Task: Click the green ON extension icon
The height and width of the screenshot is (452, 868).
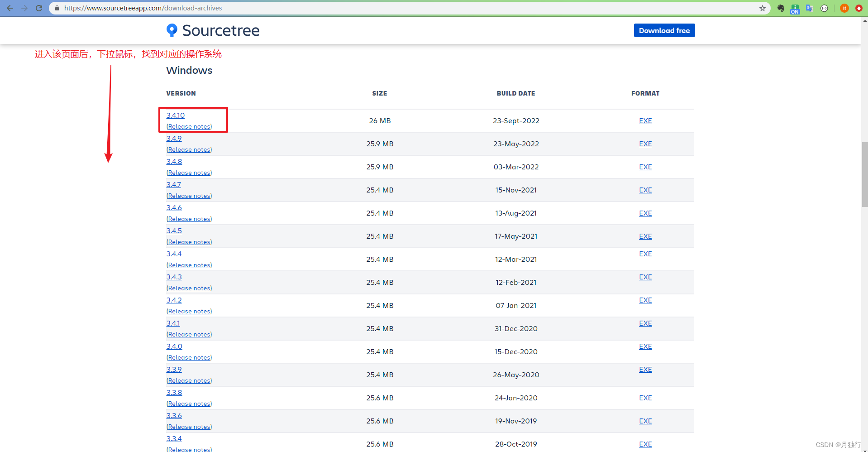Action: click(795, 9)
